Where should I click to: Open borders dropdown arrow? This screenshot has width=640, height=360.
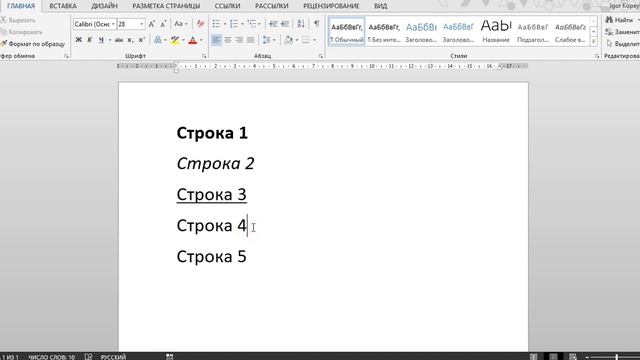(x=314, y=40)
